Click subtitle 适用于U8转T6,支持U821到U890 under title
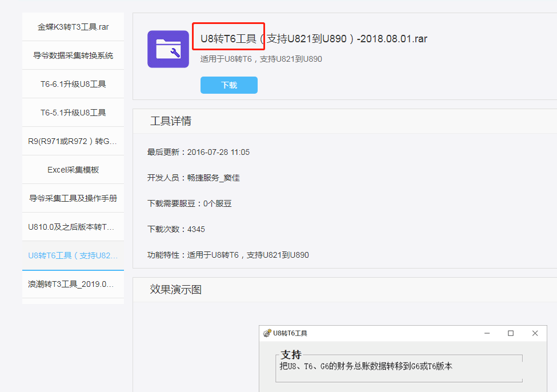This screenshot has width=557, height=392. [261, 59]
